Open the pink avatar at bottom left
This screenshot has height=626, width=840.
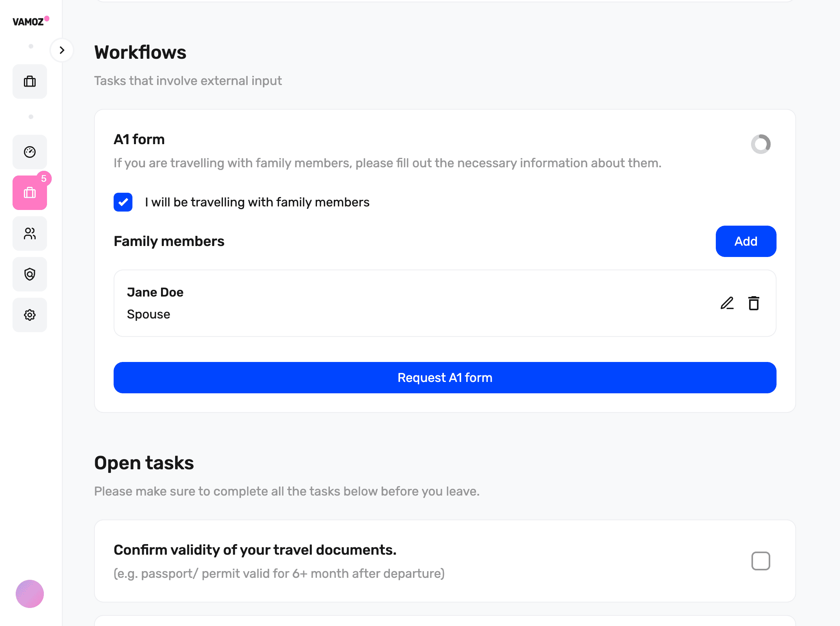[x=30, y=594]
